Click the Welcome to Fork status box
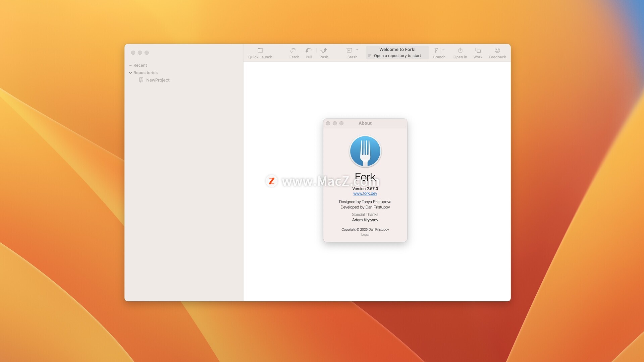 point(397,53)
